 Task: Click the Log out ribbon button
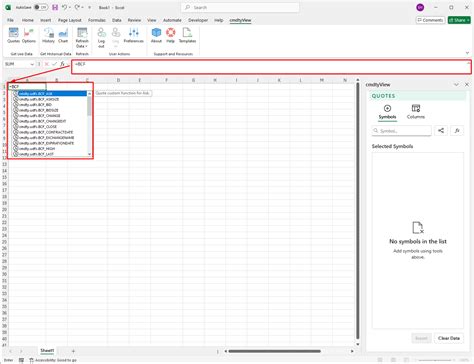click(101, 38)
